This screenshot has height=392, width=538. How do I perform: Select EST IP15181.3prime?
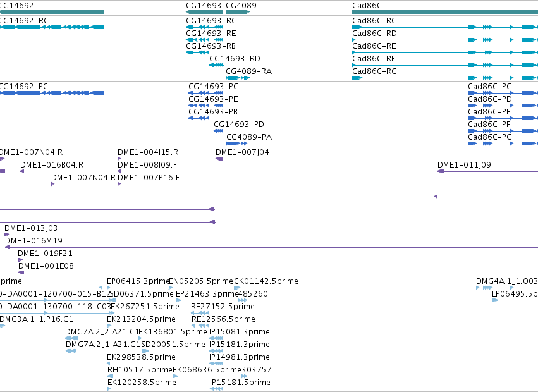(216, 351)
